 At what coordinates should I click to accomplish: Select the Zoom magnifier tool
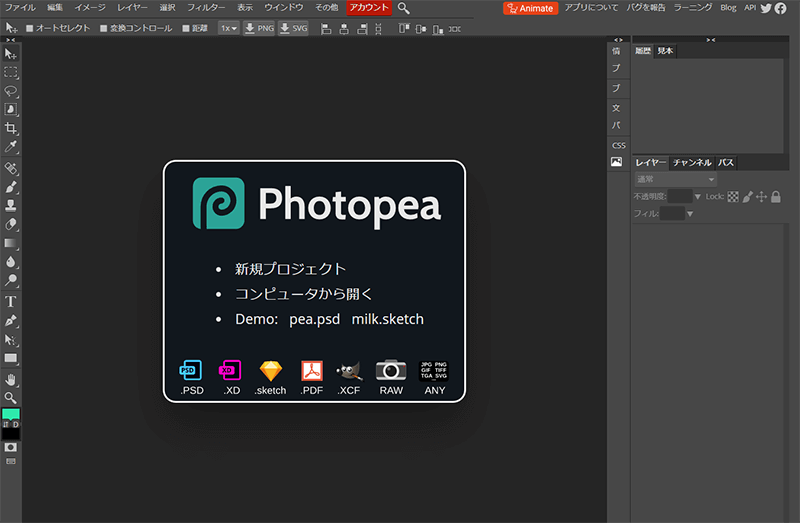pos(11,398)
